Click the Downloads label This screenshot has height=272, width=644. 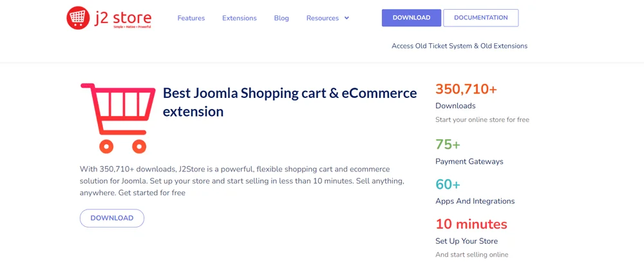pyautogui.click(x=455, y=106)
